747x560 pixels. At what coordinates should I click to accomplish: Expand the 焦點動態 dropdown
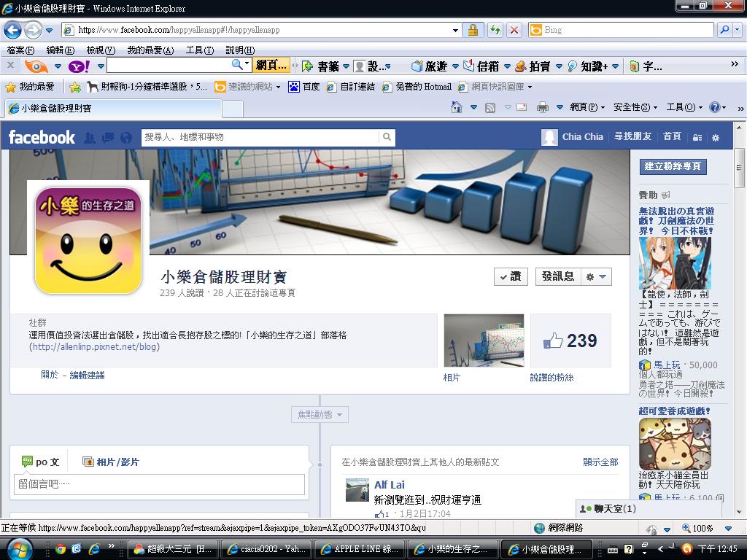(320, 415)
